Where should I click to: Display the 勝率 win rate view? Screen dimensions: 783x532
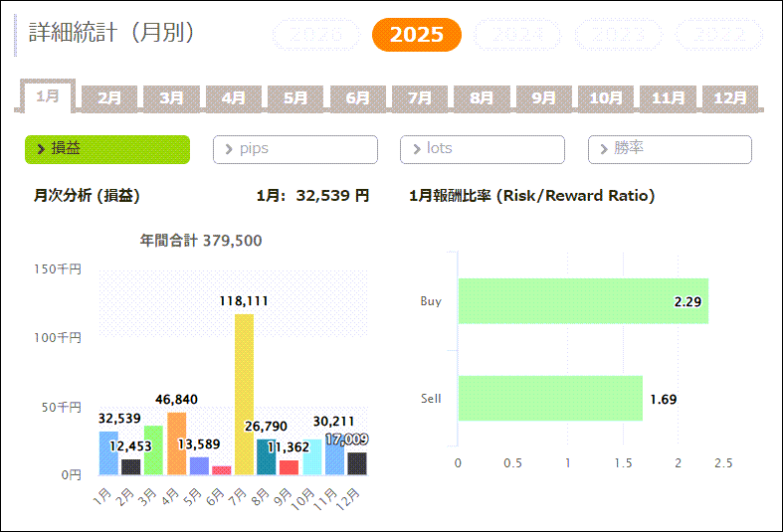pos(670,149)
